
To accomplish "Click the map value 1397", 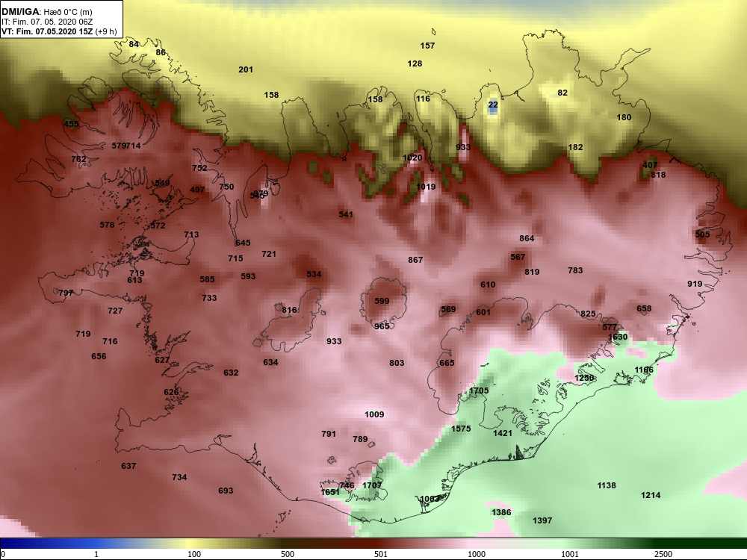I will tap(542, 521).
